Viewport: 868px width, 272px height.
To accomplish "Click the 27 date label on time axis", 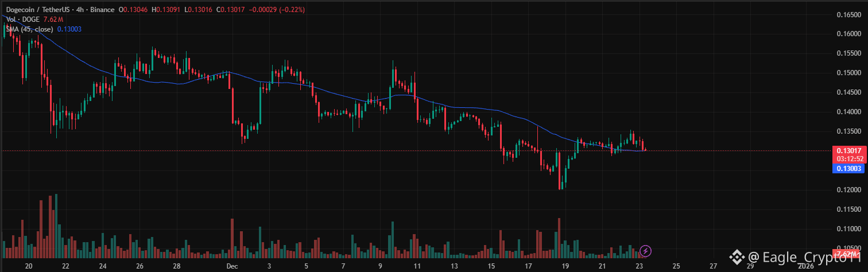I will 713,266.
